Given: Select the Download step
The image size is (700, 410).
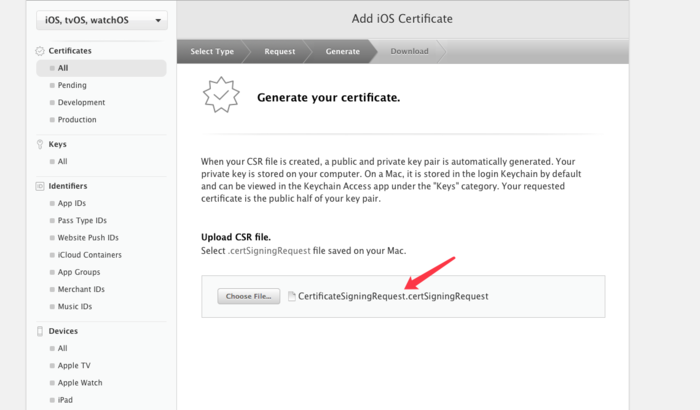Looking at the screenshot, I should point(409,51).
